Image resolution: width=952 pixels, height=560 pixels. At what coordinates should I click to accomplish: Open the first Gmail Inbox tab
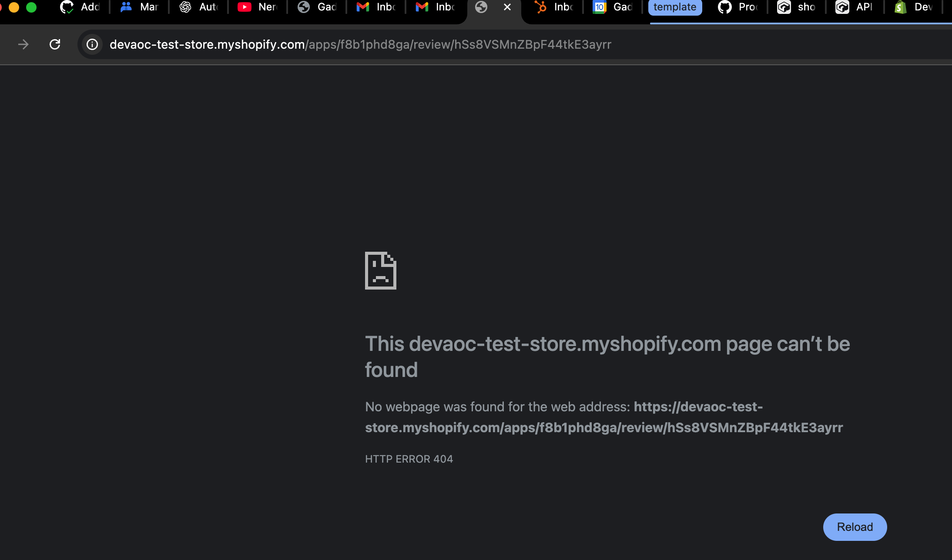pos(377,7)
